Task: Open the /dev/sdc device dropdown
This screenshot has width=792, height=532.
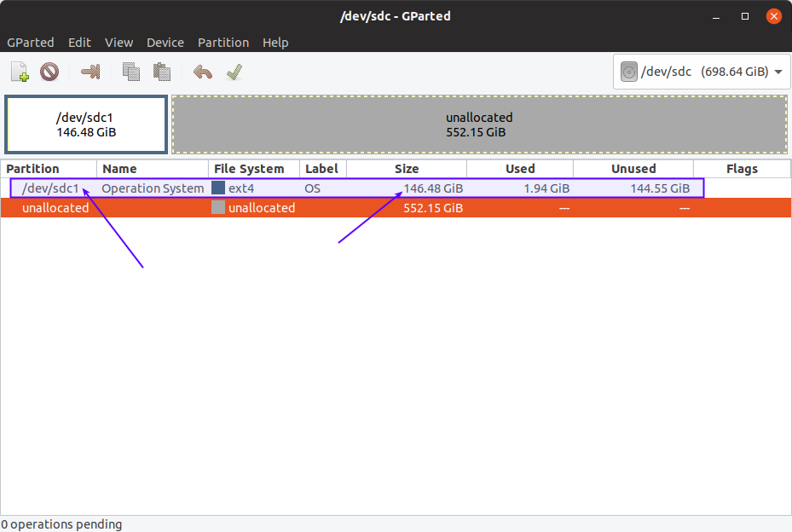Action: click(x=778, y=72)
